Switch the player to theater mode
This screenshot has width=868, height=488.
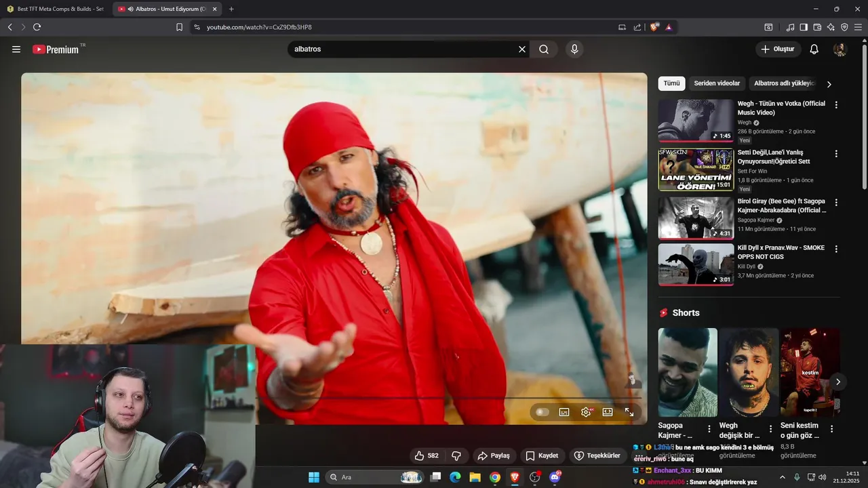click(x=608, y=412)
